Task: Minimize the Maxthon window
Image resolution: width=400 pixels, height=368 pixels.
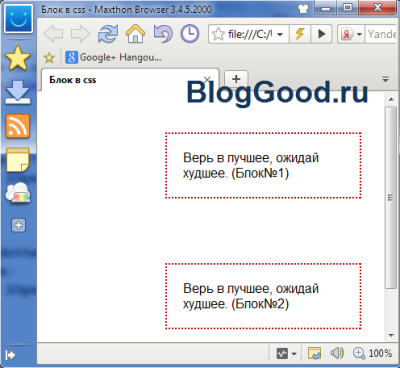Action: point(326,8)
